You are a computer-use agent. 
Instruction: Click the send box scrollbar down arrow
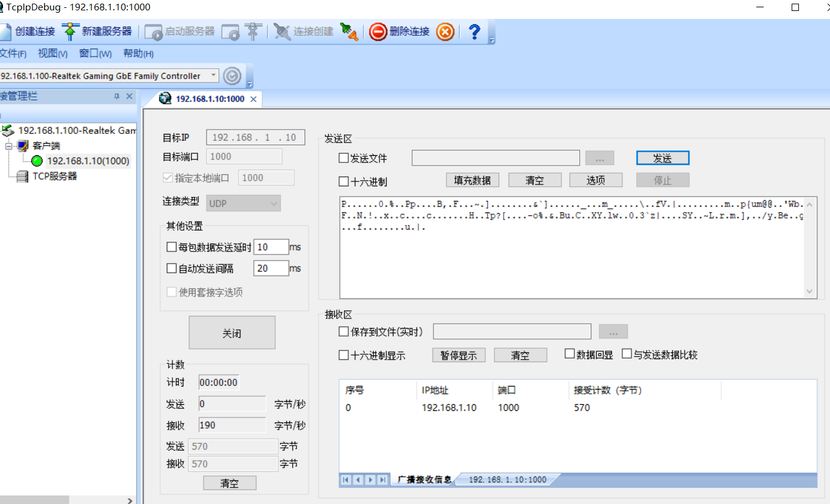point(810,292)
